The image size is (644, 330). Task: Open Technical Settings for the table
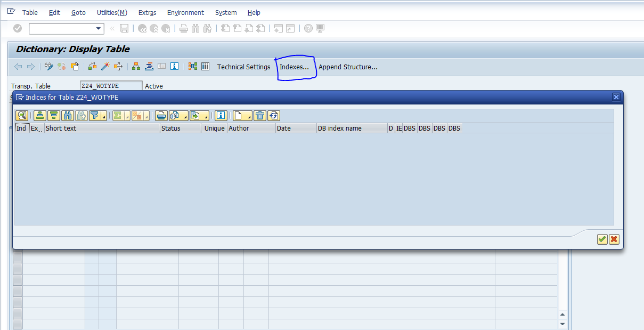click(x=243, y=67)
